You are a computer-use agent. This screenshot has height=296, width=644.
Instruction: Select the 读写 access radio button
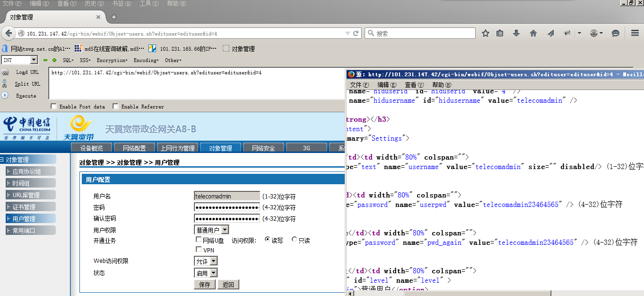(x=267, y=240)
